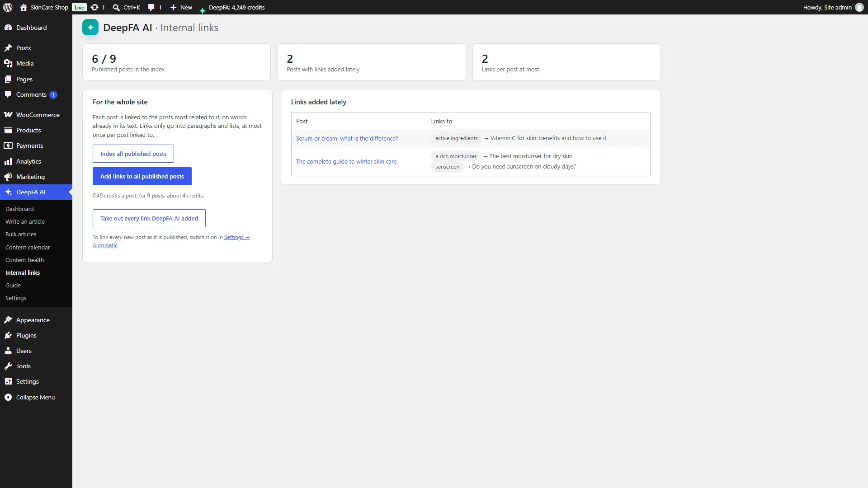This screenshot has width=868, height=488.
Task: Open Comments menu with 1 badge
Action: click(36, 94)
